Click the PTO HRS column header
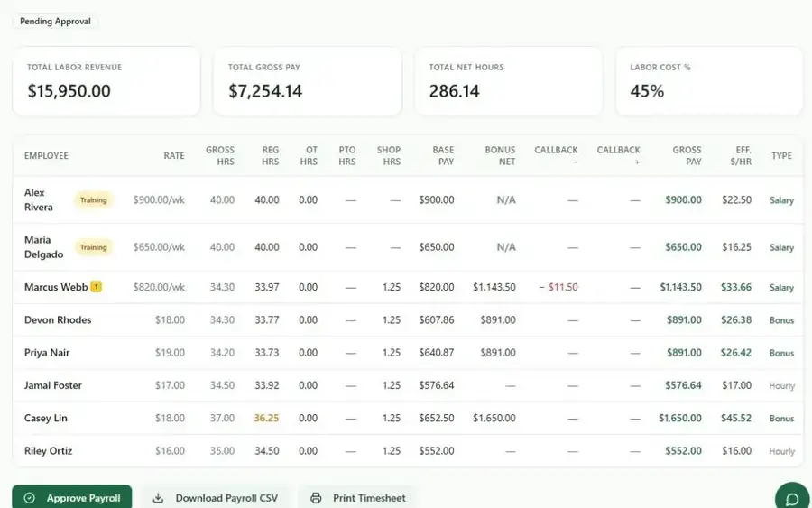812x508 pixels. [347, 155]
